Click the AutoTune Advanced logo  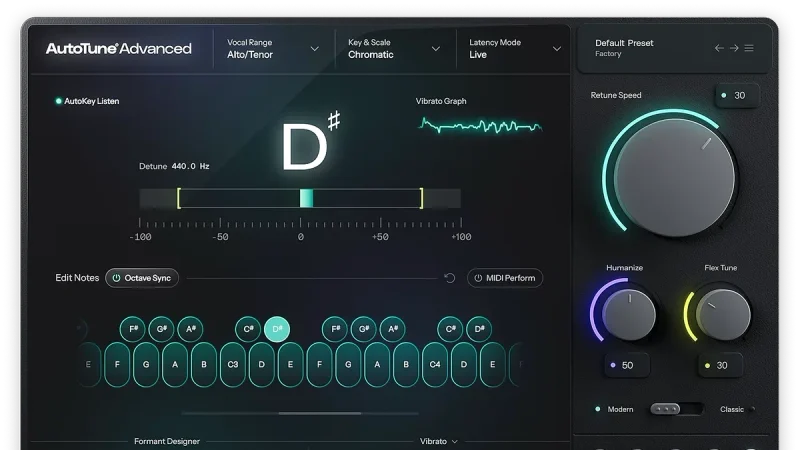pos(118,48)
